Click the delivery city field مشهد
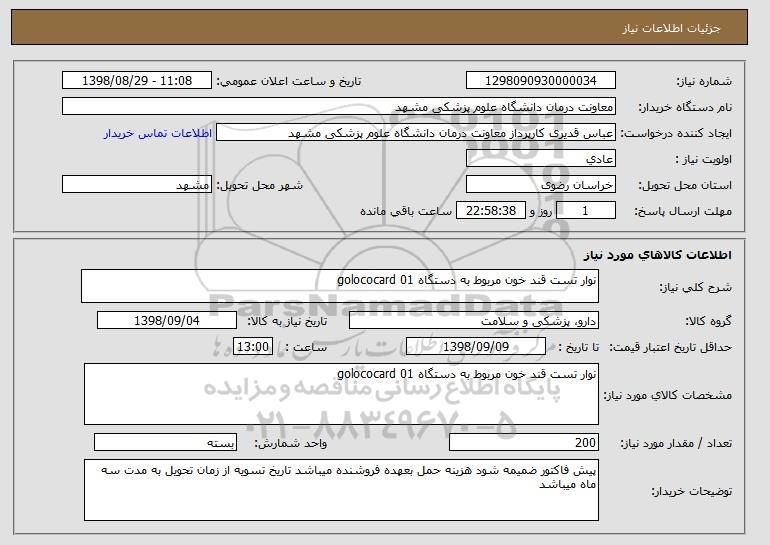 (x=137, y=185)
